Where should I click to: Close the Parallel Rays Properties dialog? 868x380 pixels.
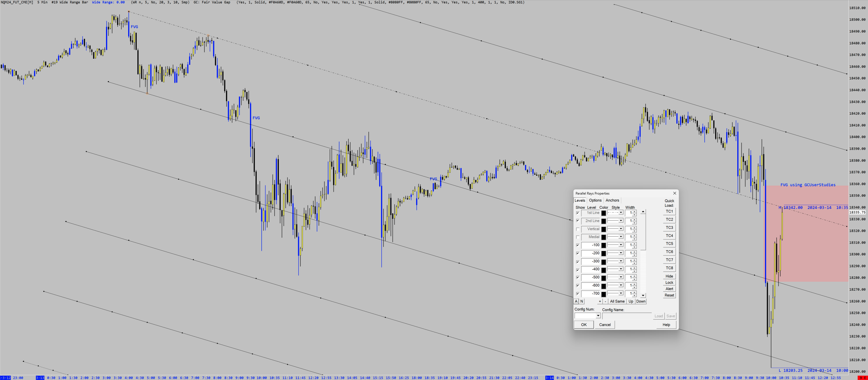pos(674,193)
